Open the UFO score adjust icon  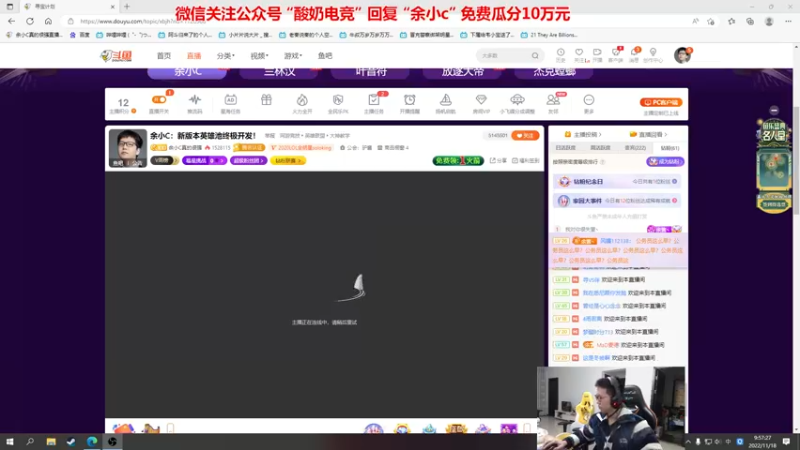click(x=517, y=103)
